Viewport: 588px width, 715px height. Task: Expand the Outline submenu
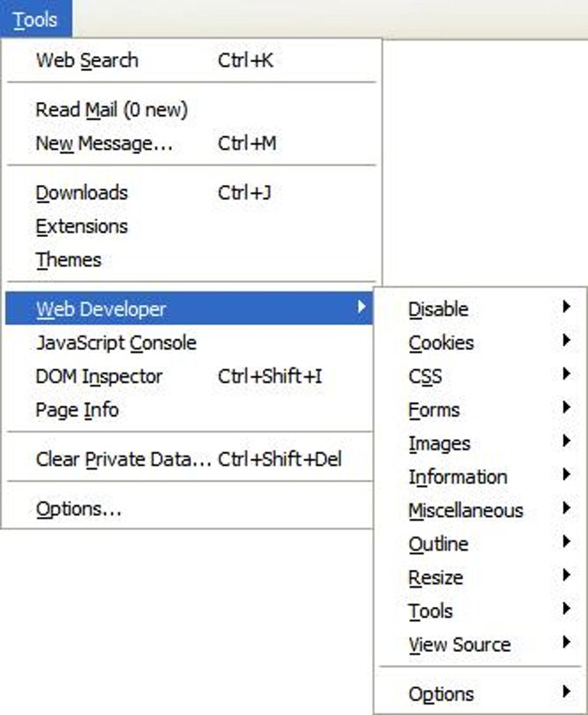click(x=438, y=545)
